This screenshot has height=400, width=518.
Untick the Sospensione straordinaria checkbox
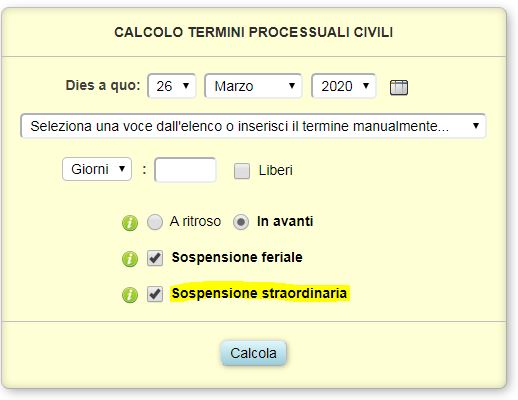pos(155,294)
